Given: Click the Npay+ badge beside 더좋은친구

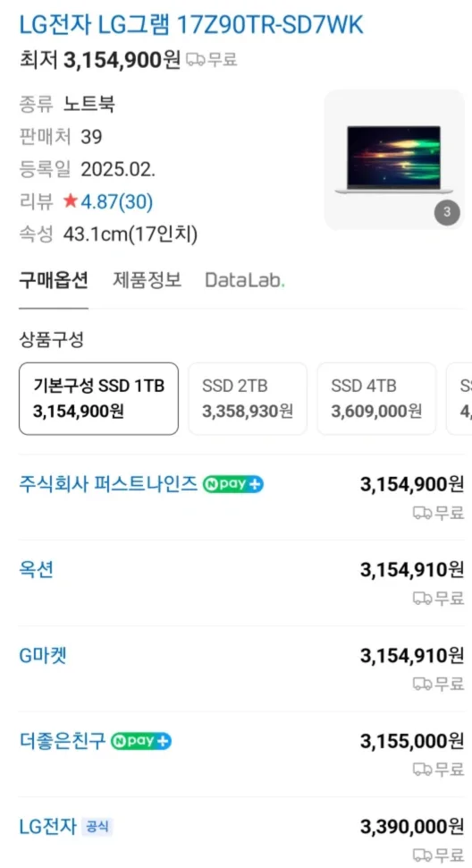Looking at the screenshot, I should [141, 741].
